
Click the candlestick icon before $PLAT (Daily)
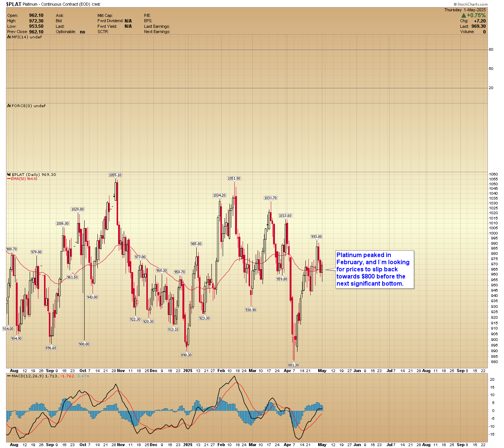pyautogui.click(x=9, y=174)
